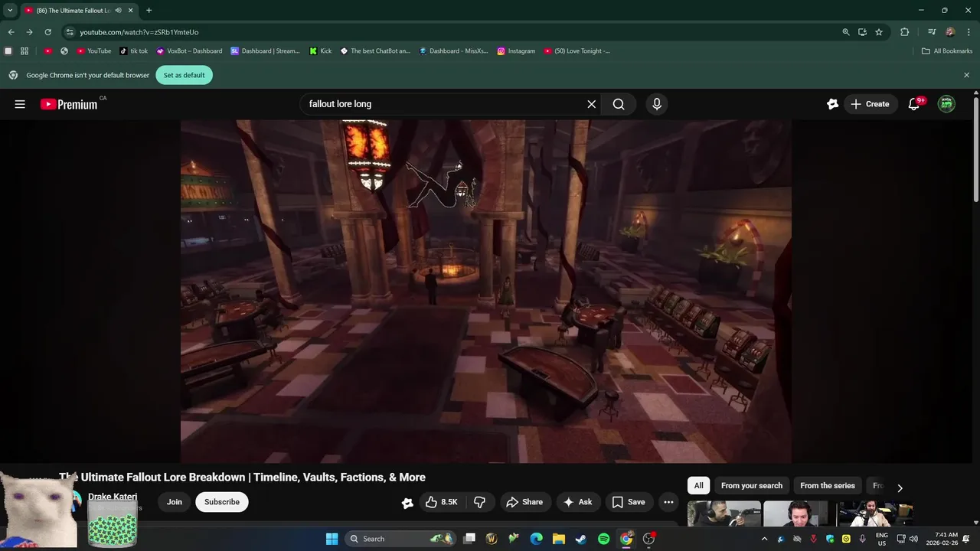Screen dimensions: 980x551
Task: Open the 'Love Tonight' bookmark
Action: (577, 51)
